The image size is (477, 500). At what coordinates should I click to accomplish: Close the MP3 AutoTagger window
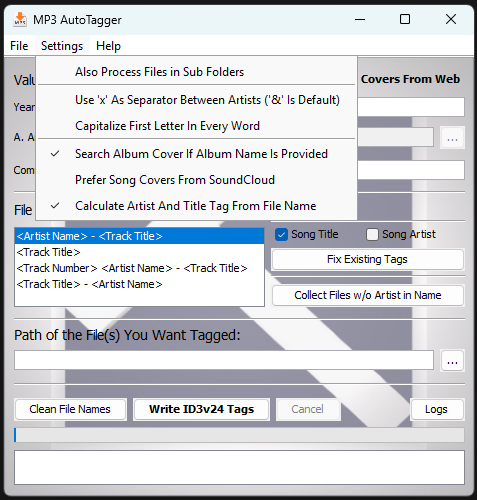[451, 19]
